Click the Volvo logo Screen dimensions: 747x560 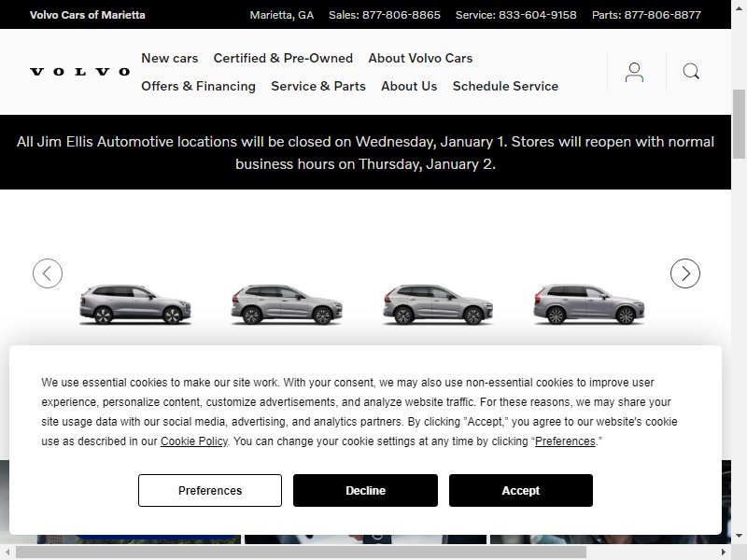point(80,72)
